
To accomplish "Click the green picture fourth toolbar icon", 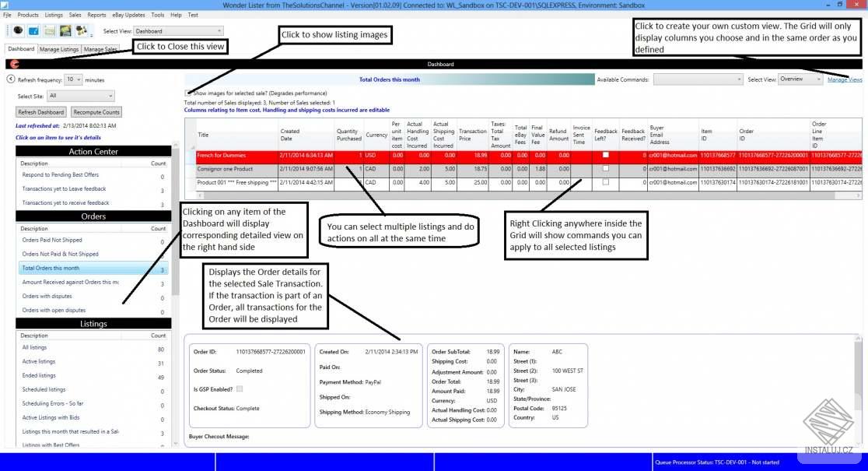I will (x=65, y=30).
